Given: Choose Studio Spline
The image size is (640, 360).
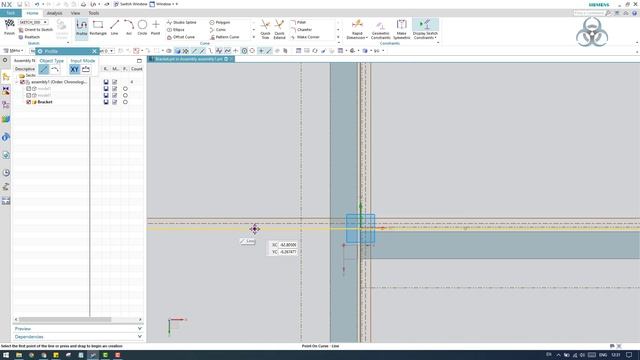Looking at the screenshot, I should (182, 22).
